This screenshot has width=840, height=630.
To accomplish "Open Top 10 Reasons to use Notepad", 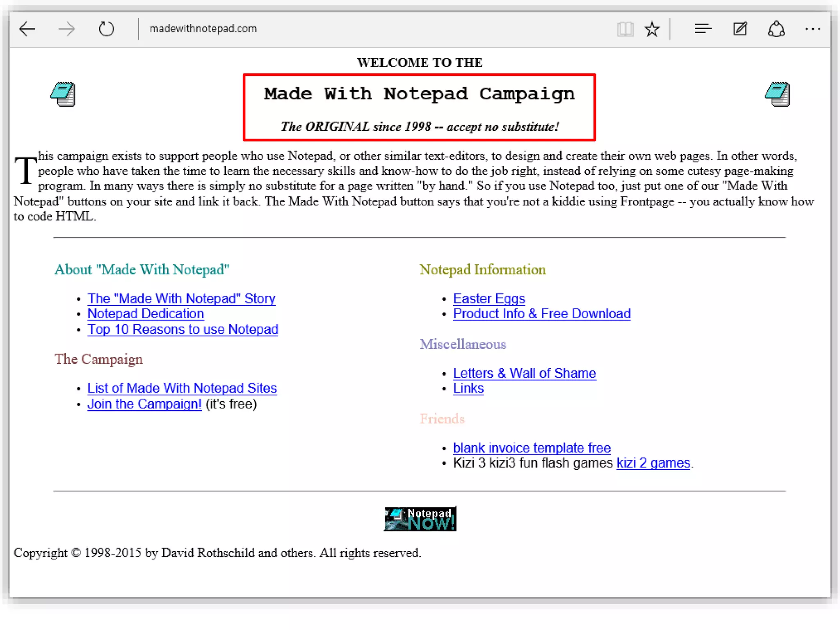I will pyautogui.click(x=183, y=329).
